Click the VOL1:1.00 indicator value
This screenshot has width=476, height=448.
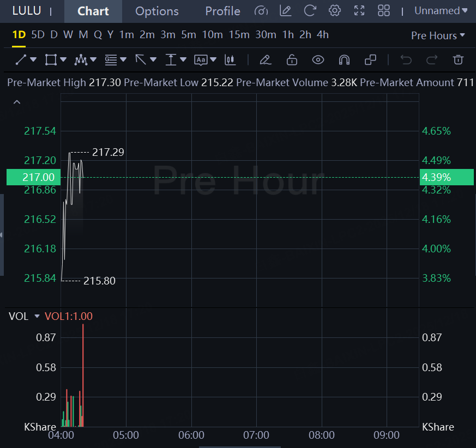pyautogui.click(x=69, y=316)
